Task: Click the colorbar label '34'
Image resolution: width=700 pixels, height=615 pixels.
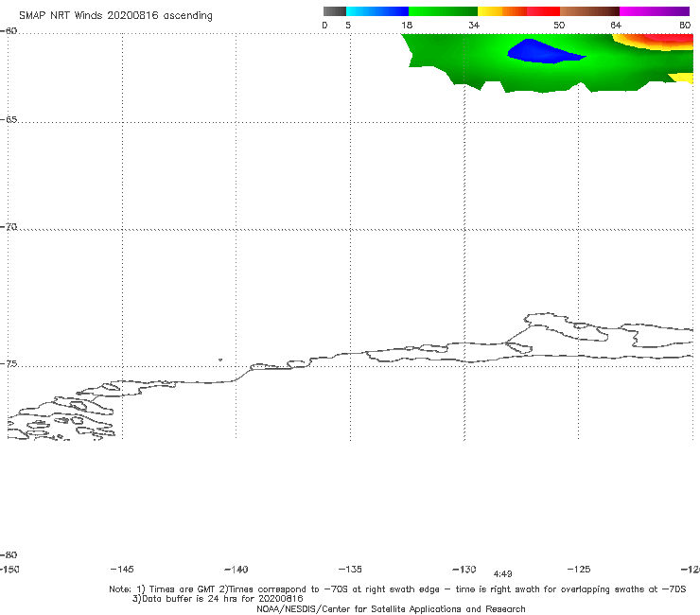Action: pos(474,26)
